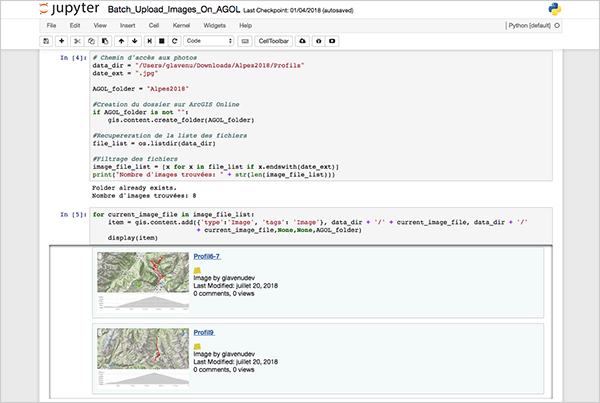Interrupt kernel with the stop icon

coord(161,41)
